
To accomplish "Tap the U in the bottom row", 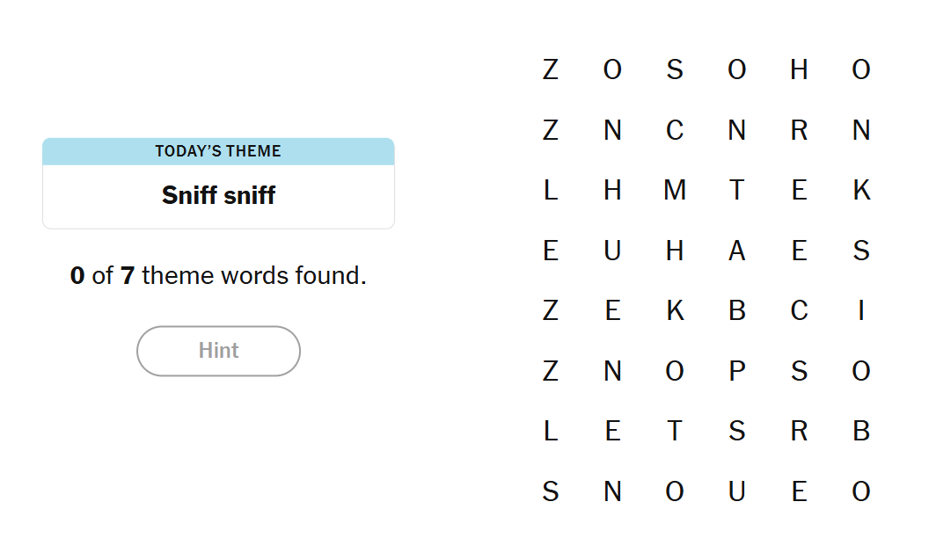I will pos(737,491).
